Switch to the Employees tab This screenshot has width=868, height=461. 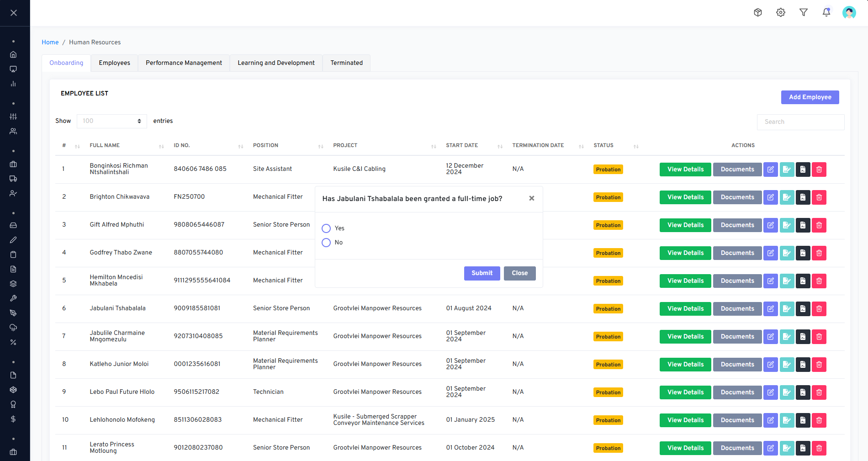tap(114, 63)
